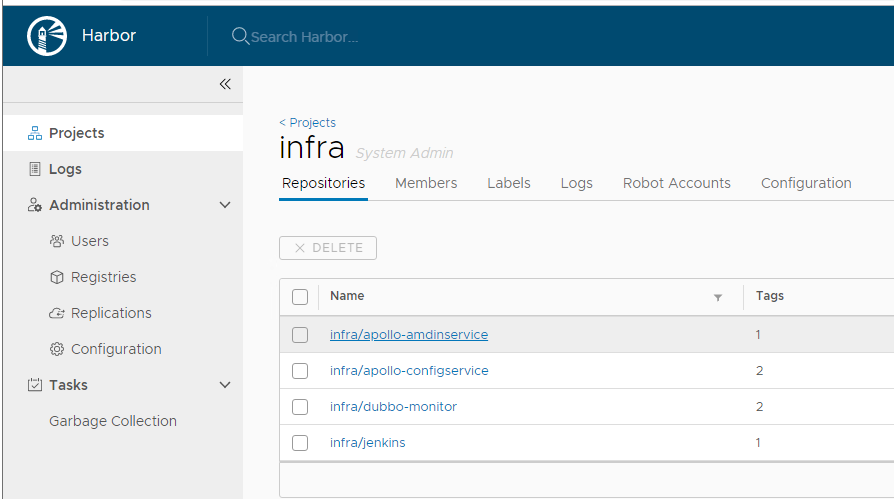Open Users via its people icon

pos(57,241)
